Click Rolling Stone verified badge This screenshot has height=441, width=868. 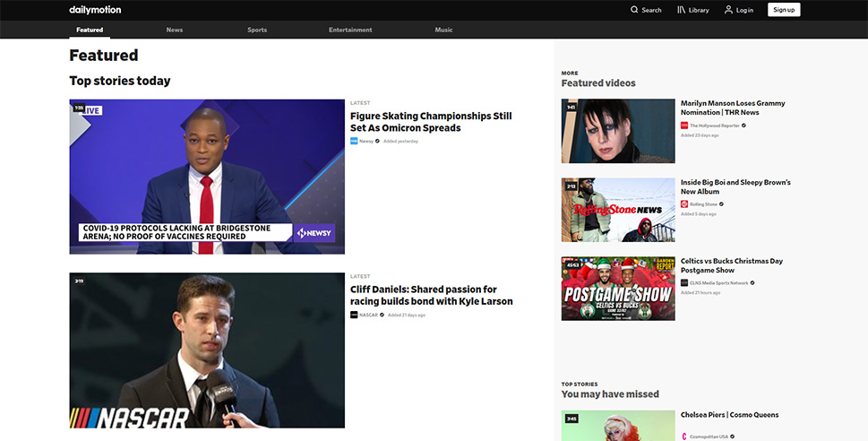pyautogui.click(x=721, y=204)
